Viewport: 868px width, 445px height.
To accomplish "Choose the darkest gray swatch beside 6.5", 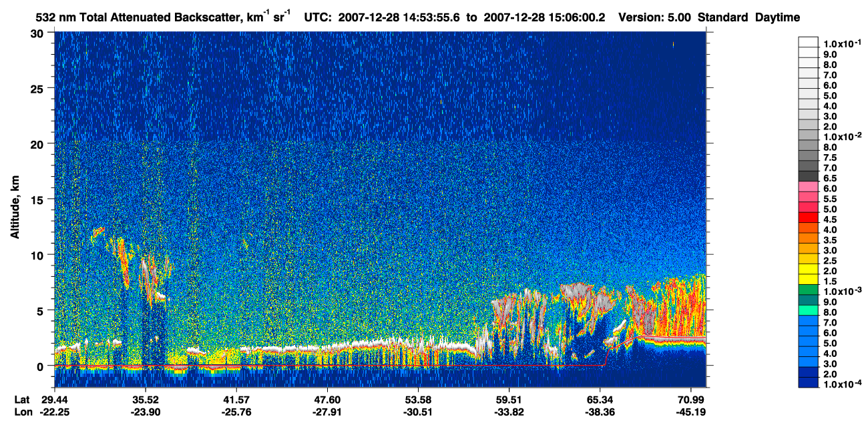I will tap(808, 177).
